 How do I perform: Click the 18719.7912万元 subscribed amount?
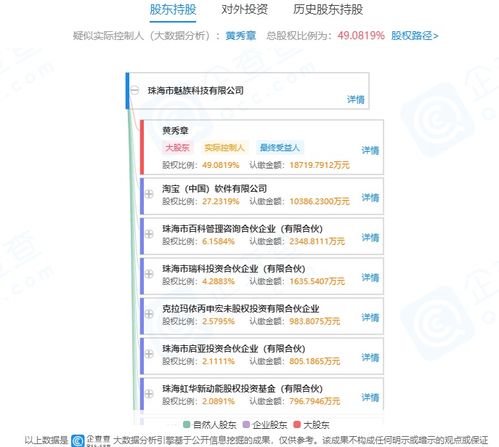point(319,165)
